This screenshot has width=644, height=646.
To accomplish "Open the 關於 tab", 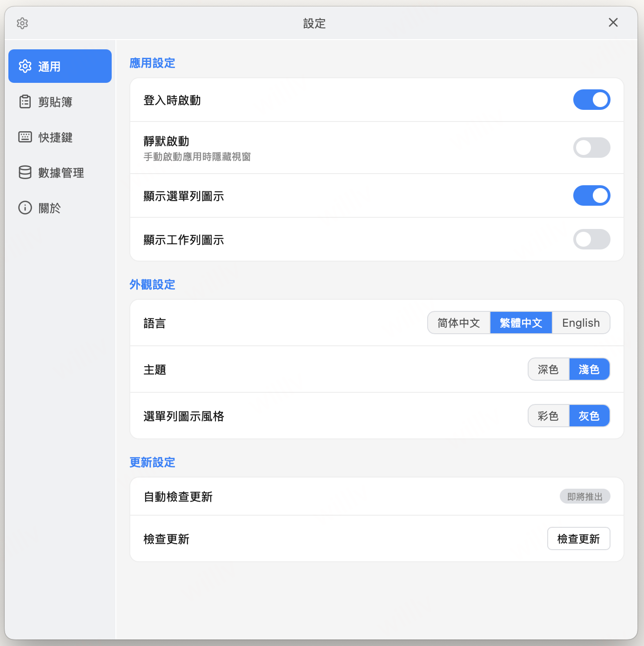I will pyautogui.click(x=60, y=208).
